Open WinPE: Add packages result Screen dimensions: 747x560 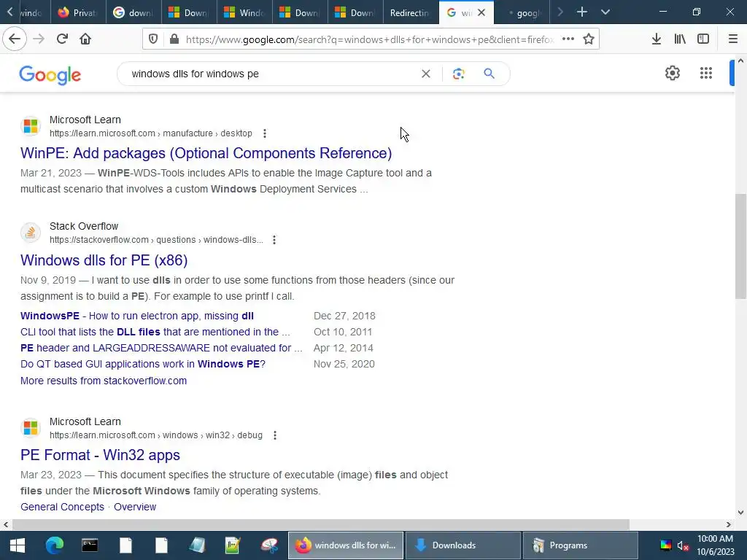coord(206,153)
